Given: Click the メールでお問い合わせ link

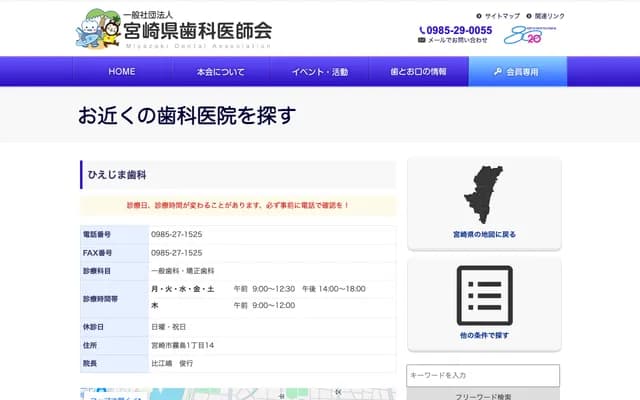Looking at the screenshot, I should (458, 41).
